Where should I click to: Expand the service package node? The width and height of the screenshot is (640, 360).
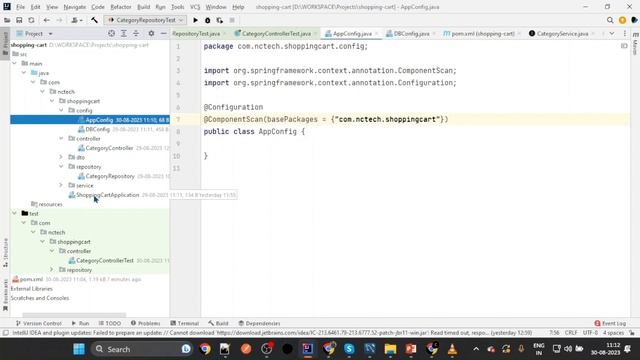[61, 185]
